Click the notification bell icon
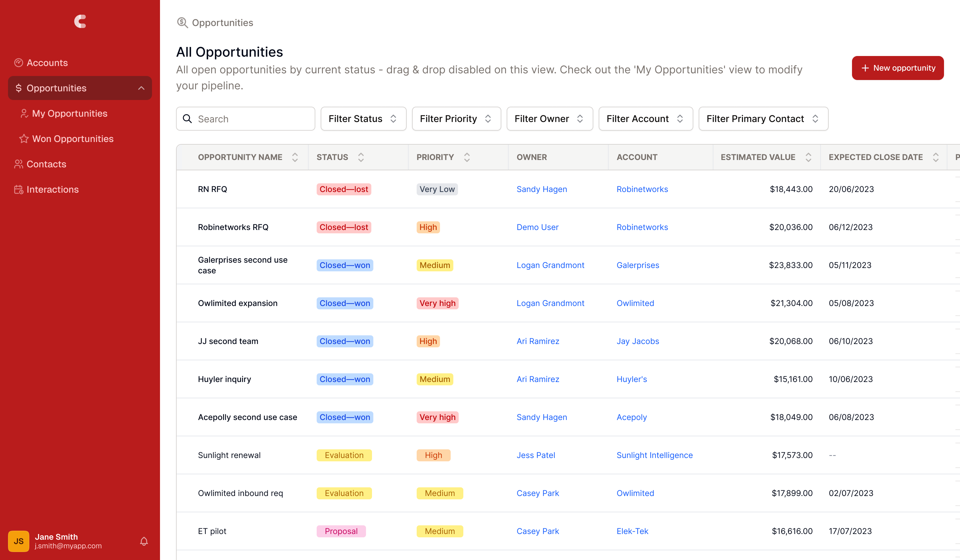 (144, 541)
